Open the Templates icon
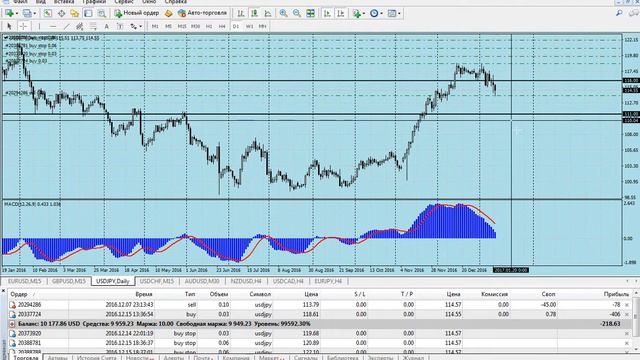 [391, 13]
